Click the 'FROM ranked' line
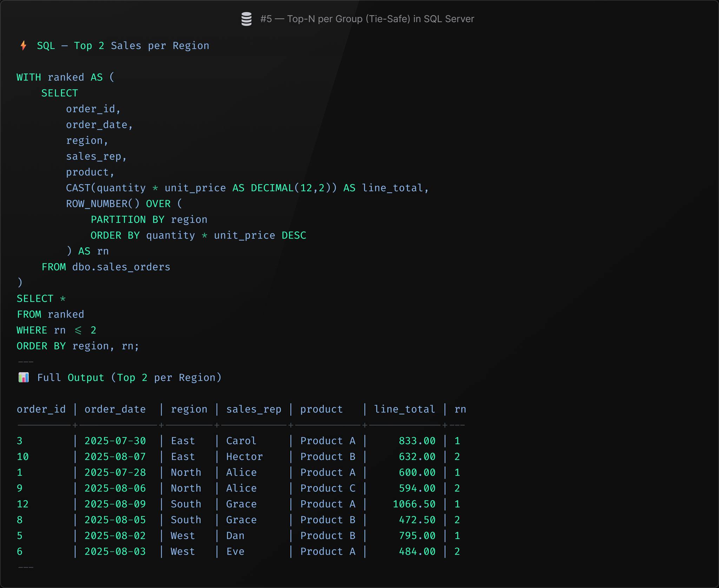The image size is (719, 588). (x=51, y=314)
